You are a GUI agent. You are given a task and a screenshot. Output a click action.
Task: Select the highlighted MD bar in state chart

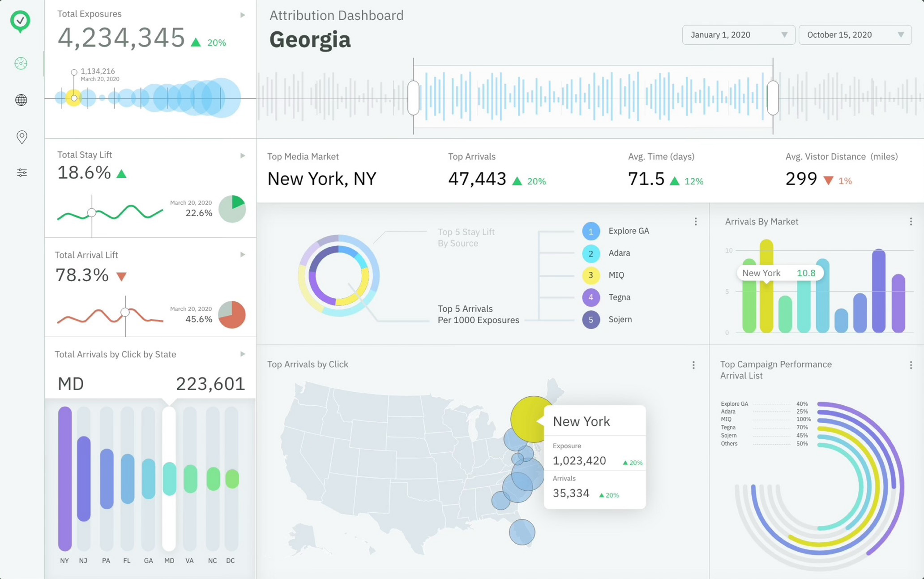(169, 479)
